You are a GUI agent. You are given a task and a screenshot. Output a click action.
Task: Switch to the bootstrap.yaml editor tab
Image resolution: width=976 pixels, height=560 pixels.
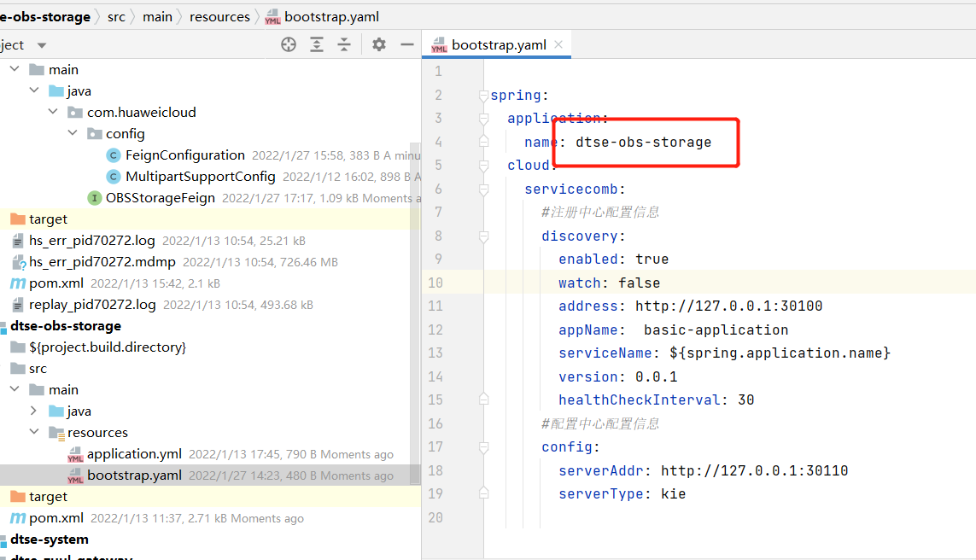point(499,45)
